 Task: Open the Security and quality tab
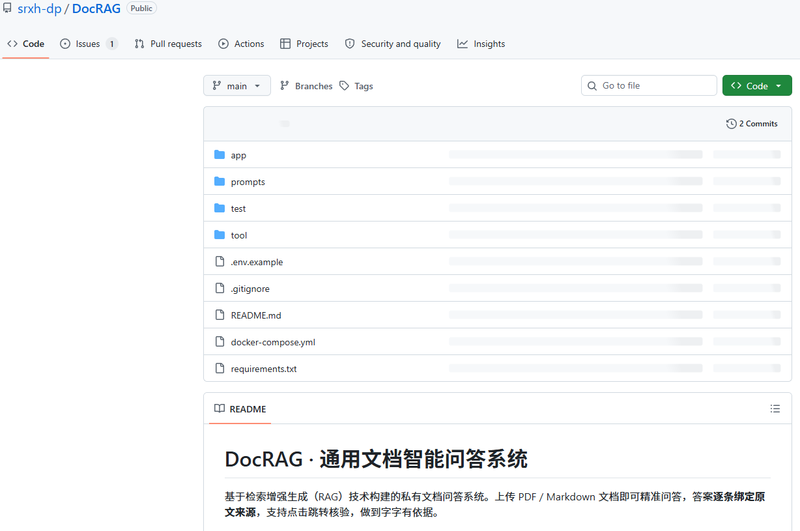[393, 44]
